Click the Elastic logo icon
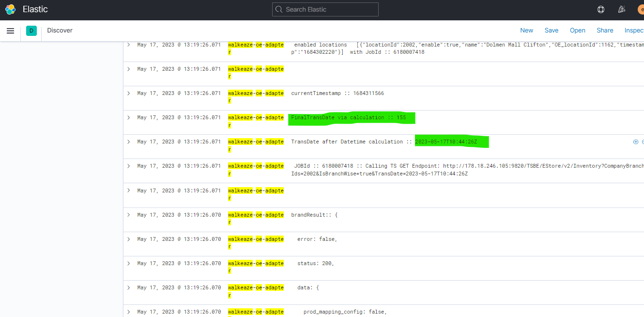This screenshot has height=317, width=644. [x=11, y=9]
